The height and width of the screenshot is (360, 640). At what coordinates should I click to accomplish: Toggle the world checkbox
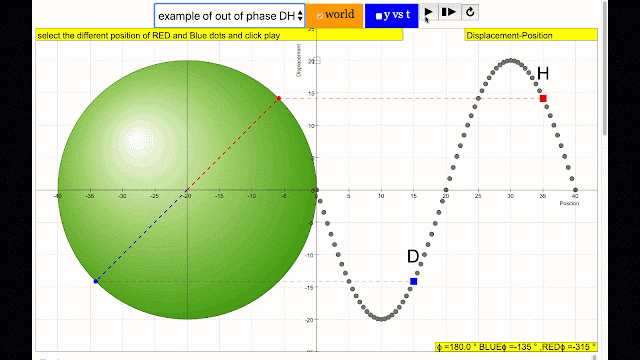[x=320, y=16]
